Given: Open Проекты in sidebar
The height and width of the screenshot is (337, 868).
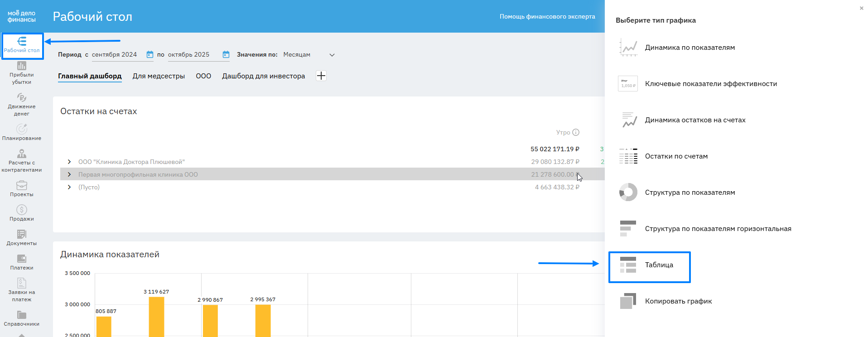Looking at the screenshot, I should point(22,189).
